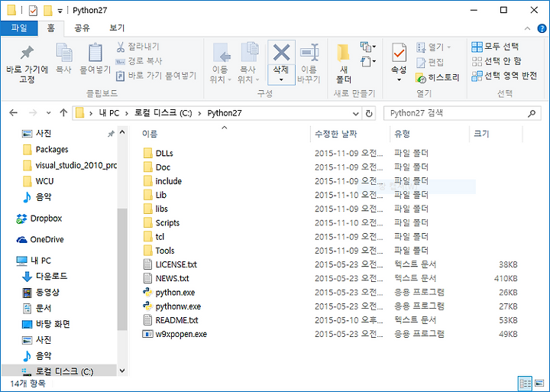This screenshot has height=392, width=550.
Task: Click Select all (모두 선택)
Action: coord(495,47)
